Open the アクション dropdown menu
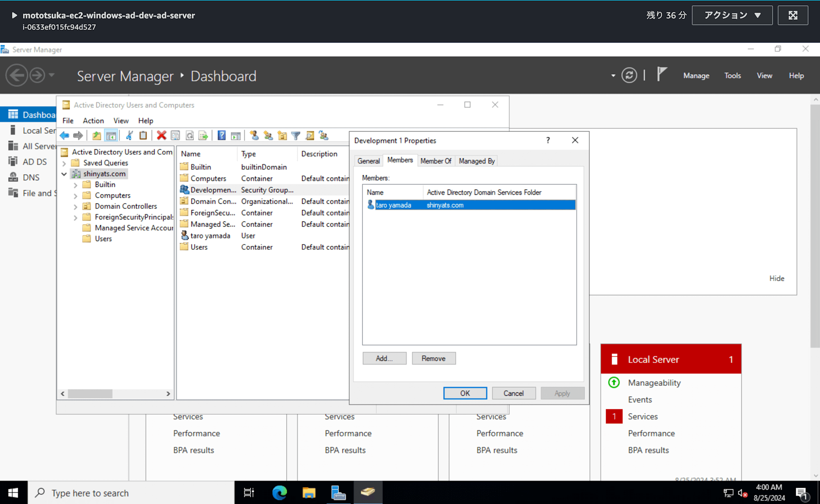This screenshot has height=504, width=820. click(x=732, y=15)
